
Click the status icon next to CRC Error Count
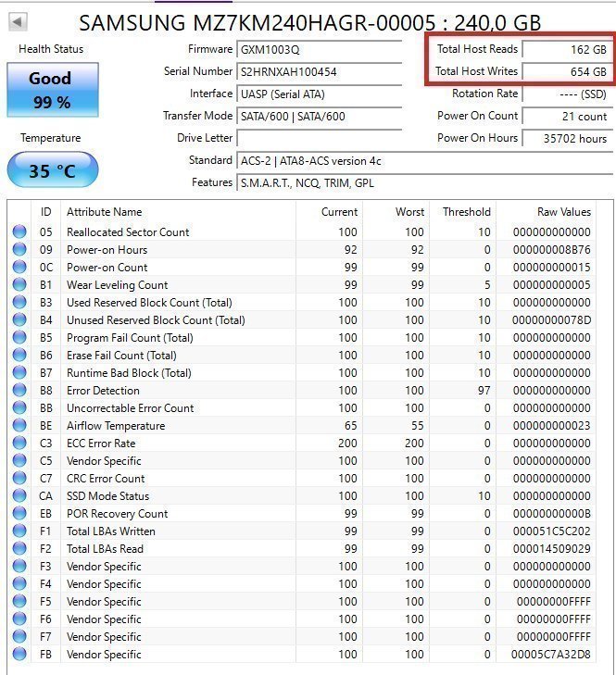19,479
